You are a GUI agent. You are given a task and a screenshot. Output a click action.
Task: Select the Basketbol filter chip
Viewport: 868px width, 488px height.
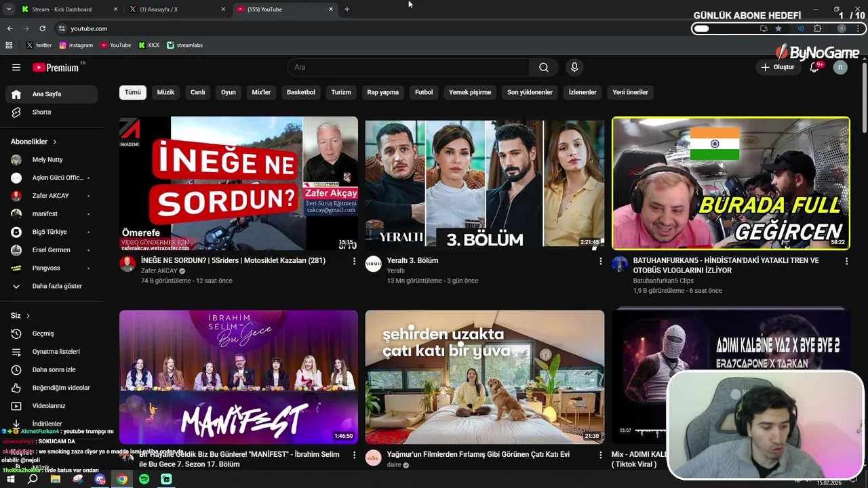tap(300, 92)
